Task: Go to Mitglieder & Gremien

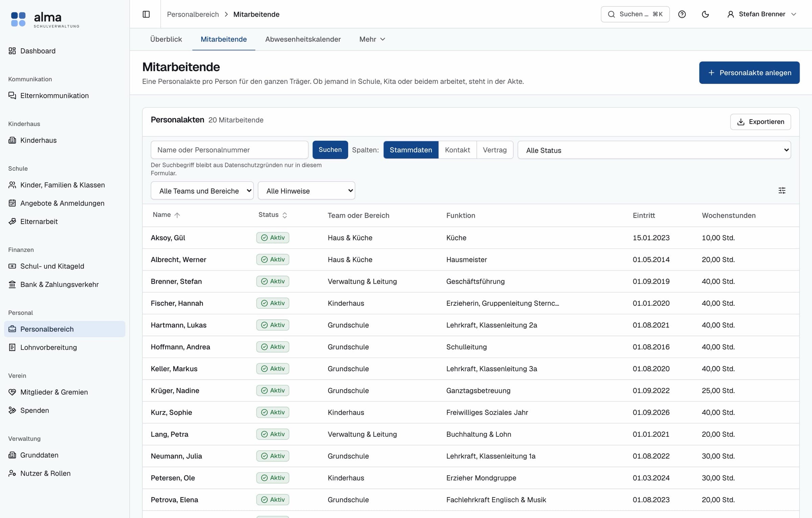Action: click(x=65, y=392)
